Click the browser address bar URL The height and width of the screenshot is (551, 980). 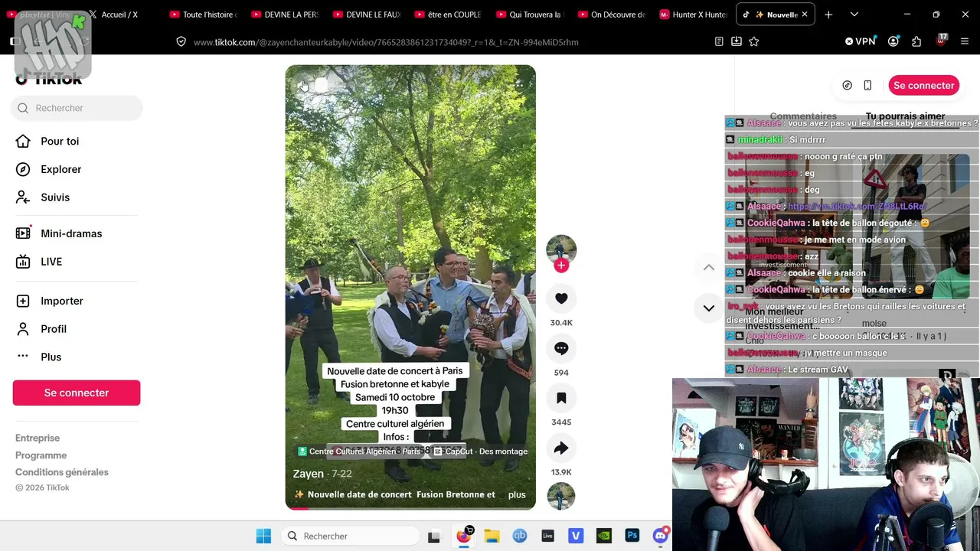point(386,42)
